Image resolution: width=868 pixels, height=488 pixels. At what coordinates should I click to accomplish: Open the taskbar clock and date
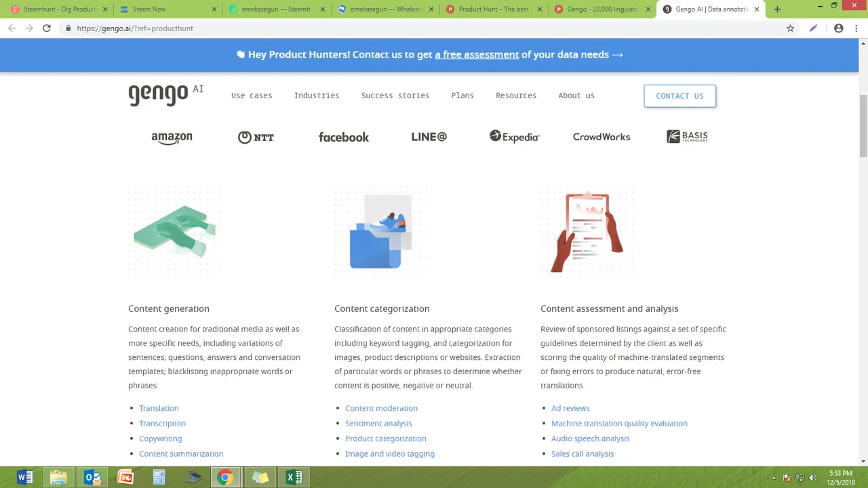click(841, 478)
